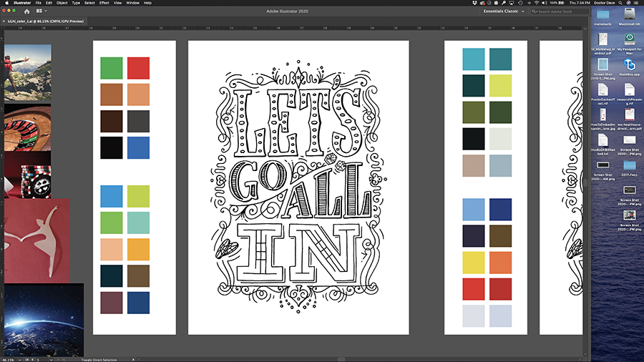Image resolution: width=644 pixels, height=362 pixels.
Task: Select the teal swatch at top of right palette
Action: (474, 59)
